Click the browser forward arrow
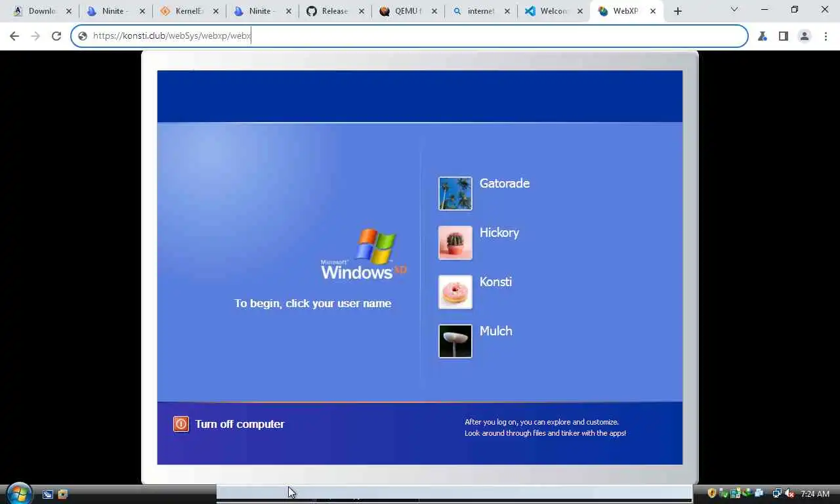Image resolution: width=840 pixels, height=504 pixels. [35, 36]
